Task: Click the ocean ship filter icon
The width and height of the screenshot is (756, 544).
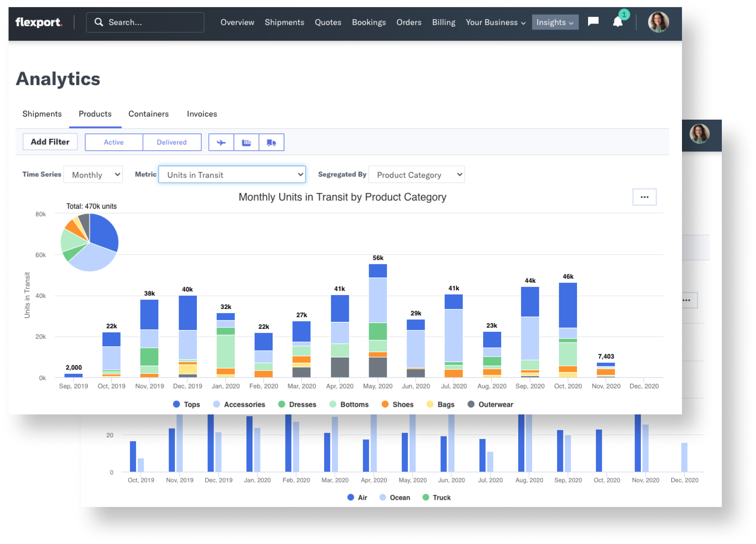Action: [246, 142]
